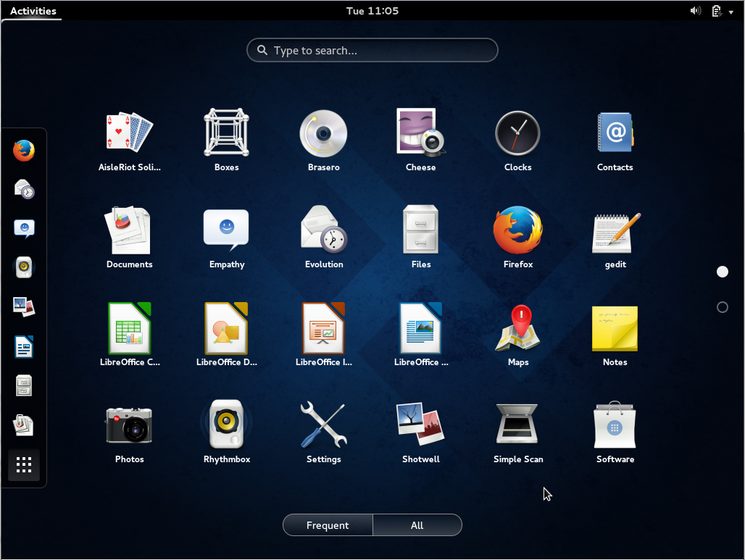Image resolution: width=745 pixels, height=560 pixels.
Task: Open the Clocks app
Action: pyautogui.click(x=517, y=133)
